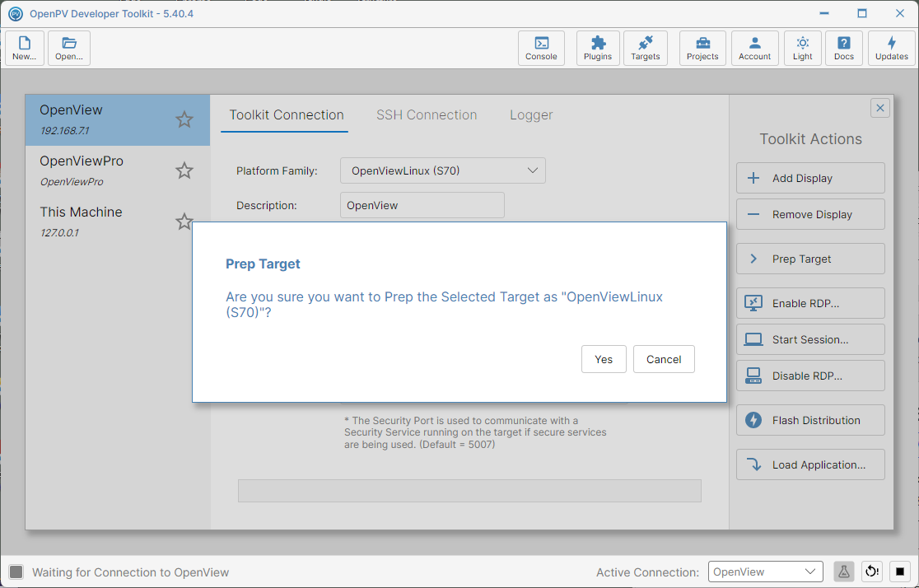This screenshot has height=588, width=919.
Task: Click the OpenPV app logo in title bar
Action: click(16, 13)
